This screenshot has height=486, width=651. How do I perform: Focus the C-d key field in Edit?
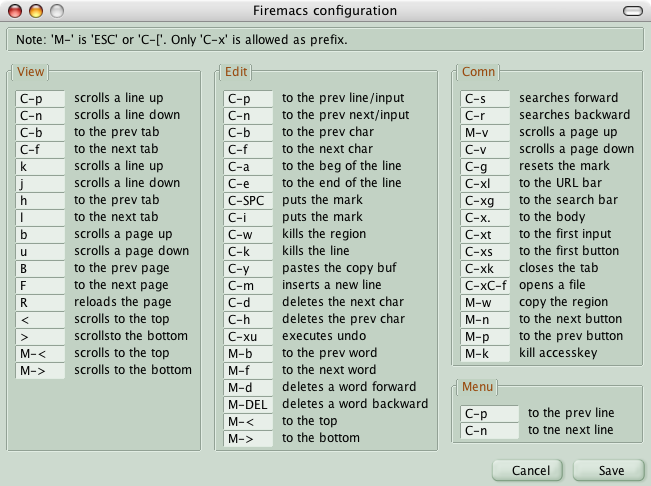pyautogui.click(x=248, y=303)
